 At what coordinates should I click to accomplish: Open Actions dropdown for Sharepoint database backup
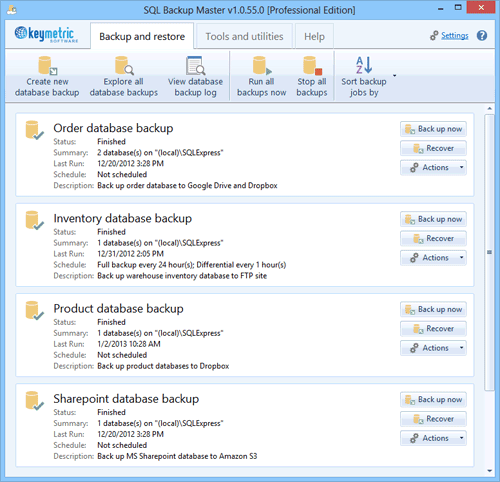tap(433, 438)
